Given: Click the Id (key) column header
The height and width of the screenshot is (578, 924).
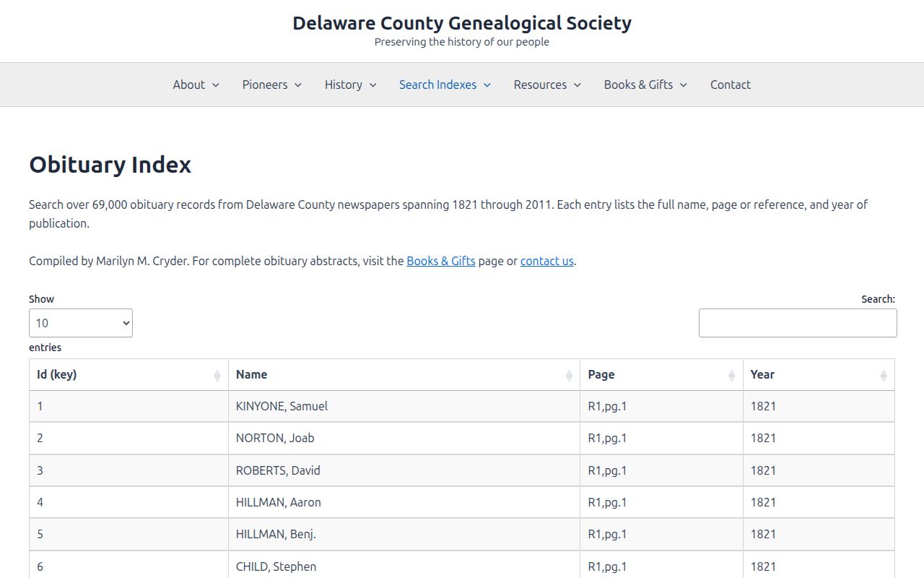Looking at the screenshot, I should coord(128,375).
